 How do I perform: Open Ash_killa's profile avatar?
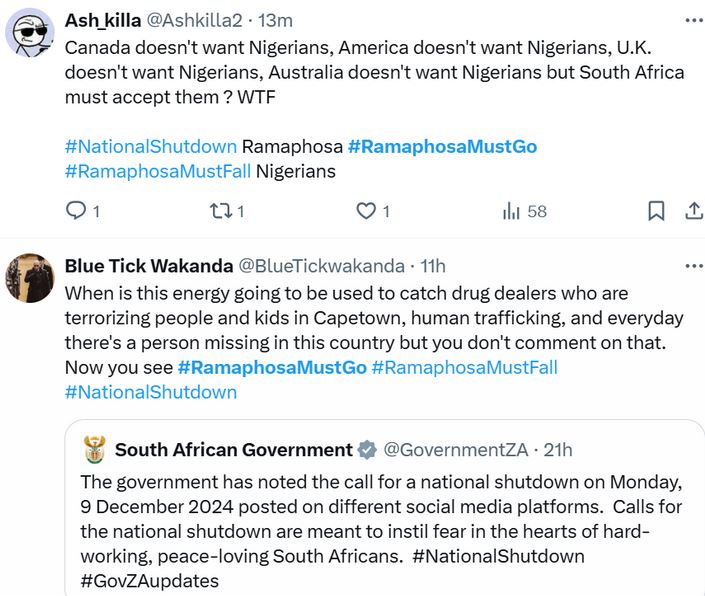(30, 34)
